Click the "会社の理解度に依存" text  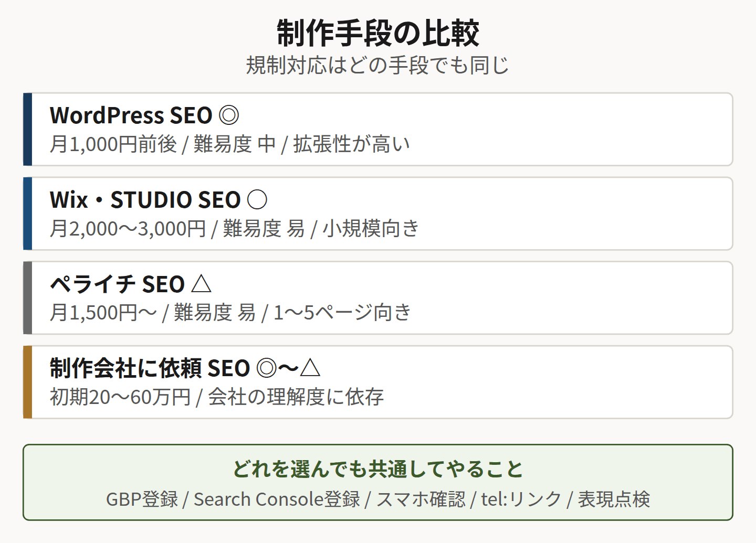coord(296,397)
